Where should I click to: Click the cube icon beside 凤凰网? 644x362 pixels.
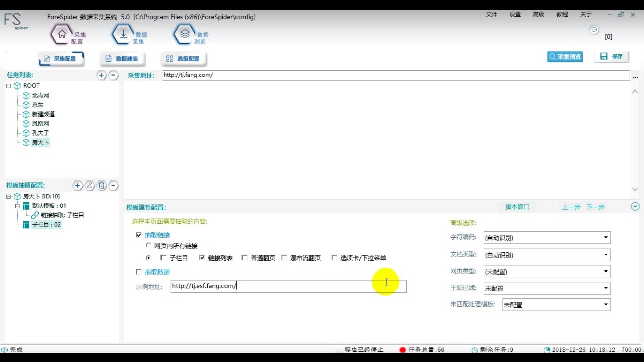coord(26,124)
